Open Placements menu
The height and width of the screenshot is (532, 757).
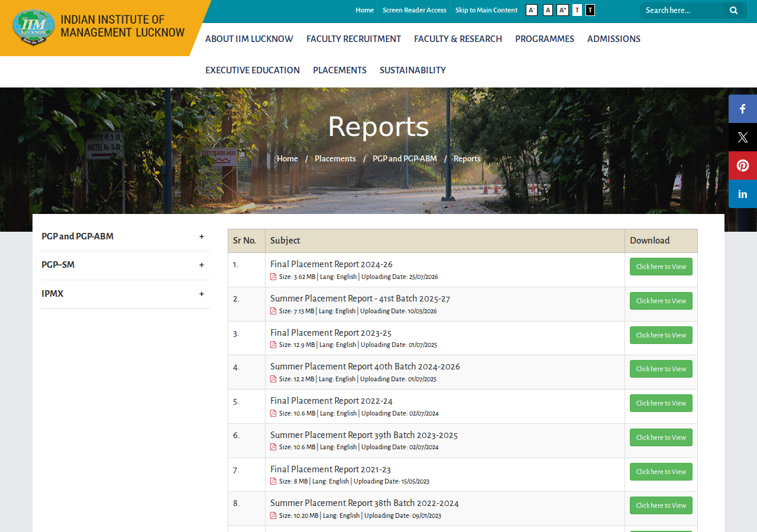point(339,70)
